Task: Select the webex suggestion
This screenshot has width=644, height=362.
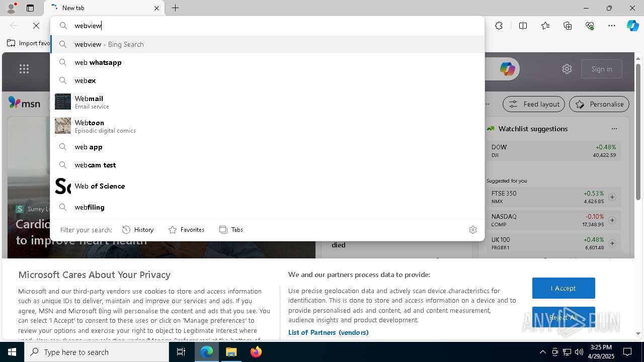Action: [267, 80]
